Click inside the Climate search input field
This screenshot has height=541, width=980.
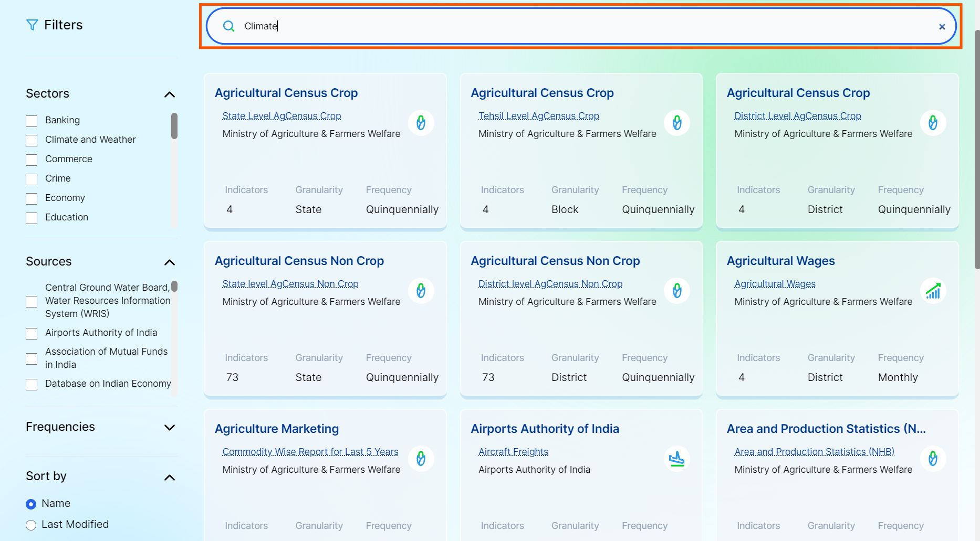(x=578, y=26)
